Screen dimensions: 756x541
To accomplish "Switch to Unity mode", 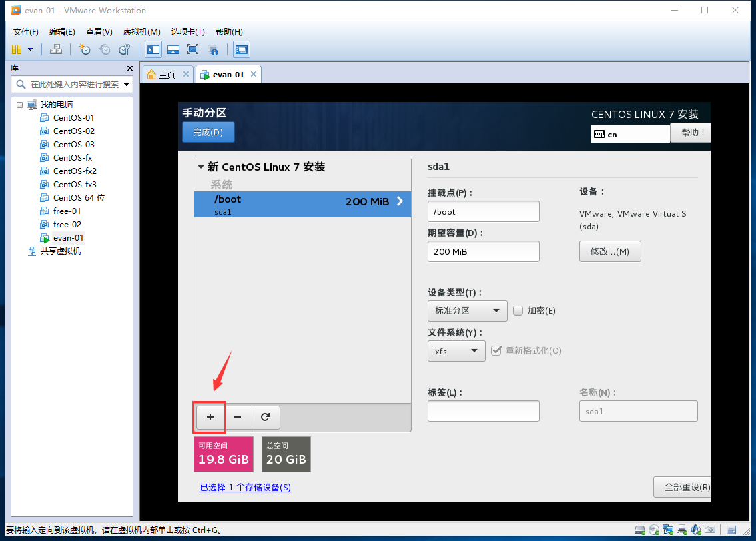I will (x=213, y=49).
